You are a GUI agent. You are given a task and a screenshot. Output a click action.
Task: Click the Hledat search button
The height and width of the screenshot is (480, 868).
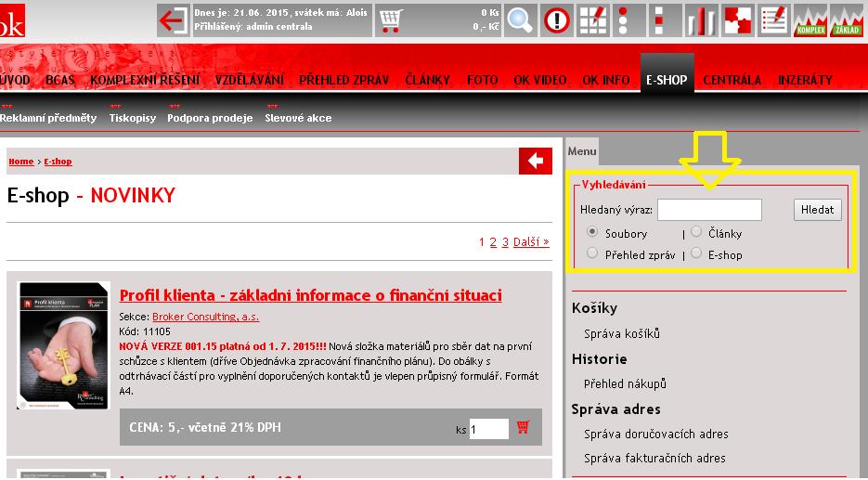[817, 210]
